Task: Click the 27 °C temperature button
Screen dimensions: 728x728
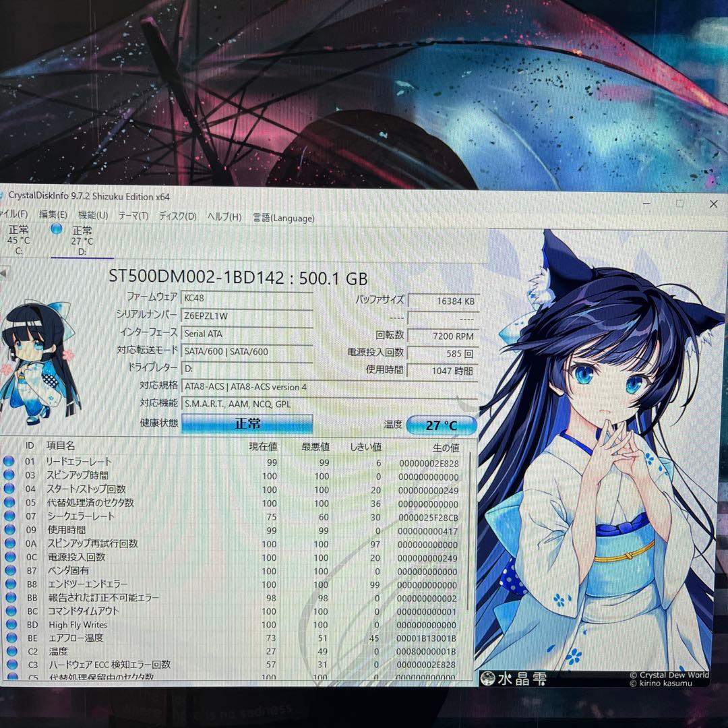Action: point(442,425)
